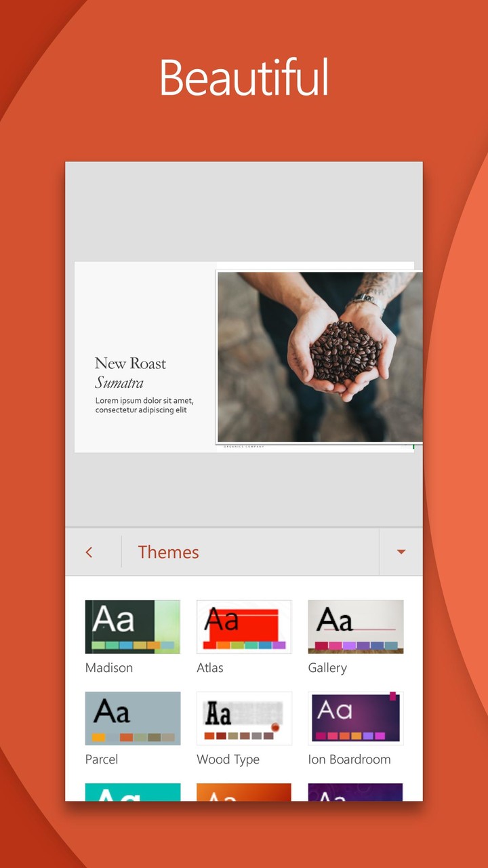Apply the Madison theme thumbnail
This screenshot has height=868, width=488.
point(133,627)
